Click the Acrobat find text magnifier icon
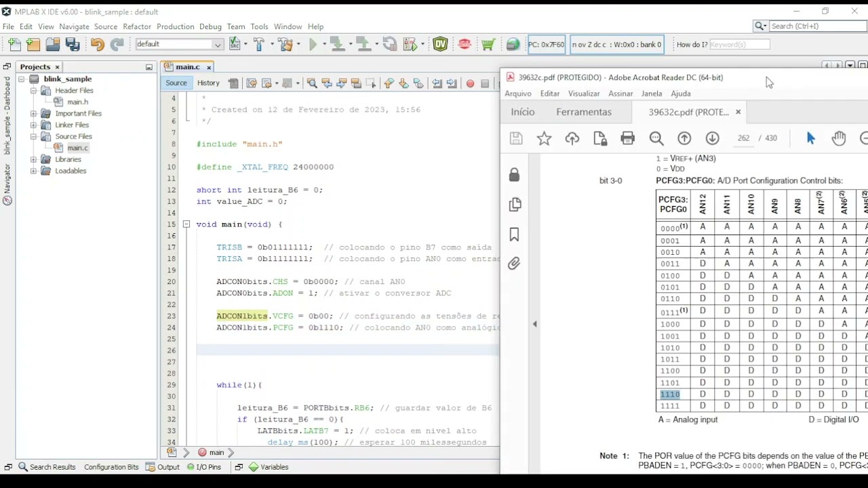The height and width of the screenshot is (488, 868). pos(656,138)
